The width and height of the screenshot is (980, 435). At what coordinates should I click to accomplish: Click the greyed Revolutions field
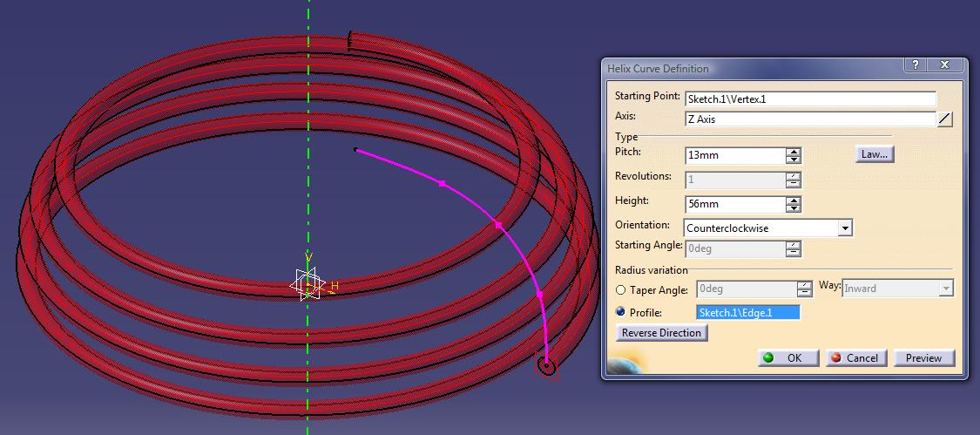(735, 180)
